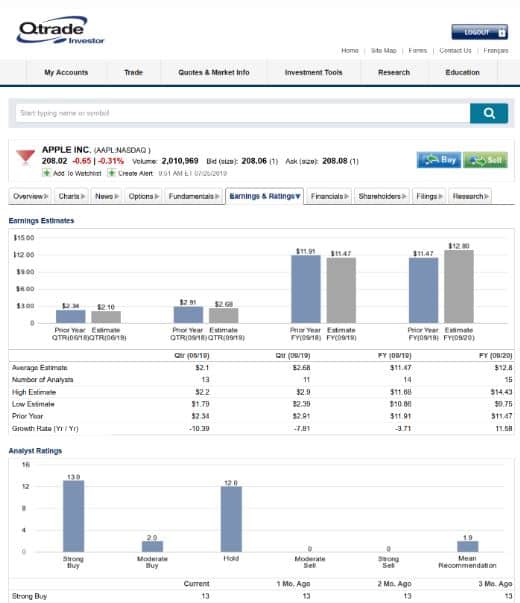Open the Research main menu
Viewport: 520px width, 603px height.
pyautogui.click(x=394, y=72)
